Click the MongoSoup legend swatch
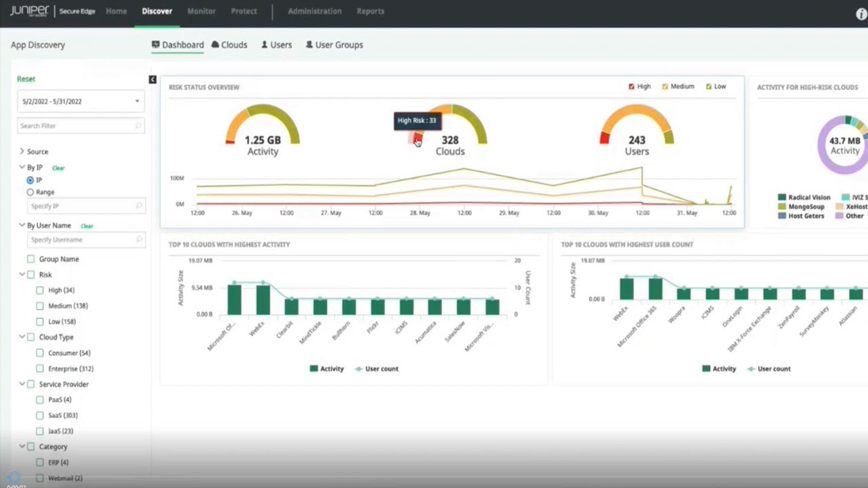Image resolution: width=868 pixels, height=488 pixels. coord(782,207)
